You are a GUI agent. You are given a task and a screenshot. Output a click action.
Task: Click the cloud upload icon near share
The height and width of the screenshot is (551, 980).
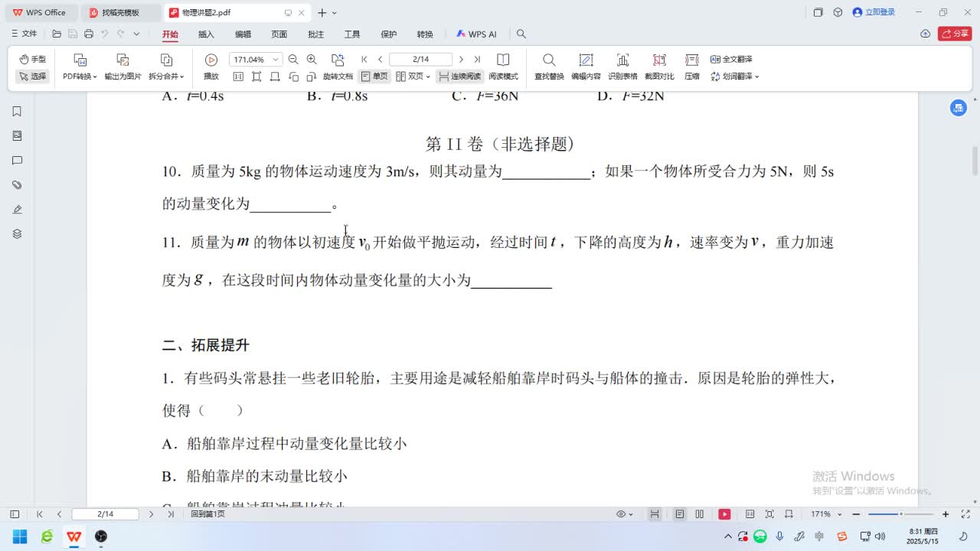pos(926,34)
